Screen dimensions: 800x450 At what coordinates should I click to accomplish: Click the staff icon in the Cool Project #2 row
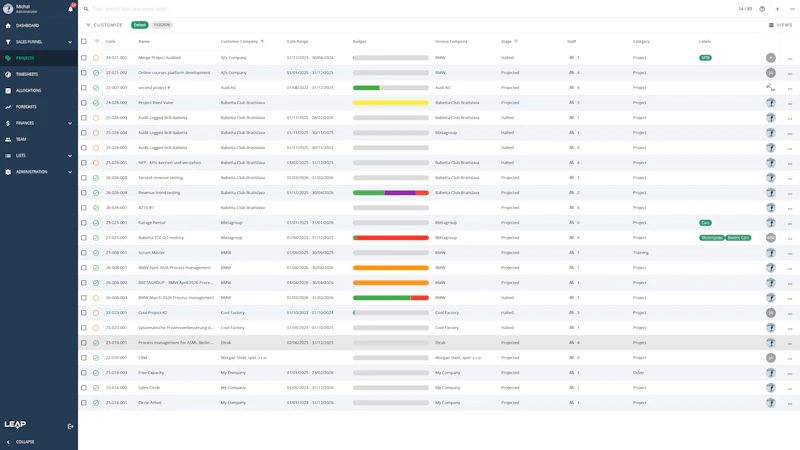pyautogui.click(x=571, y=313)
